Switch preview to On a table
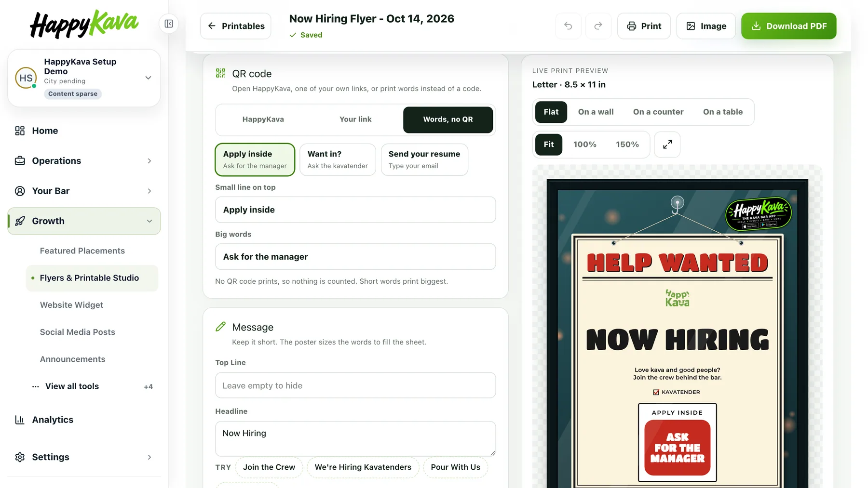This screenshot has width=868, height=488. (722, 112)
